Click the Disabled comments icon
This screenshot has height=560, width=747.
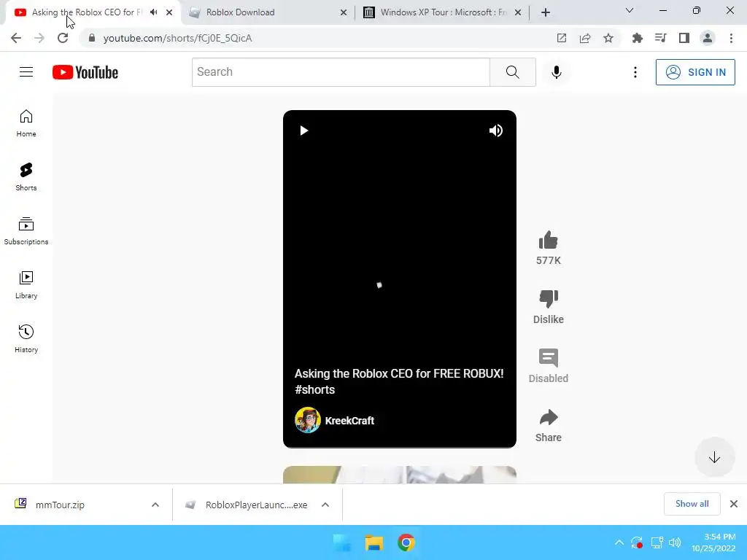[549, 358]
